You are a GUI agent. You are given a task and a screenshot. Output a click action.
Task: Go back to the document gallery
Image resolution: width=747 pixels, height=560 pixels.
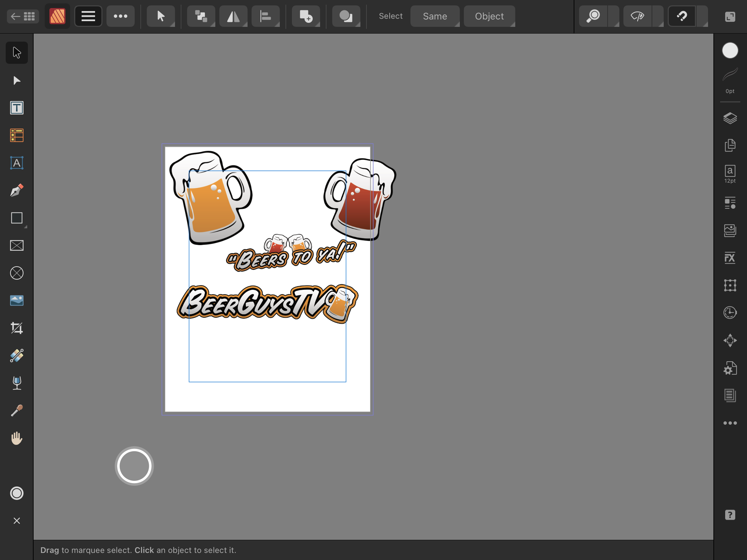23,16
